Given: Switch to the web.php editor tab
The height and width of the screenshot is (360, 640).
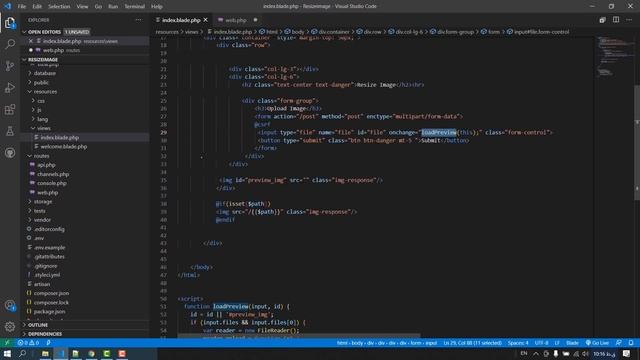Looking at the screenshot, I should 236,20.
